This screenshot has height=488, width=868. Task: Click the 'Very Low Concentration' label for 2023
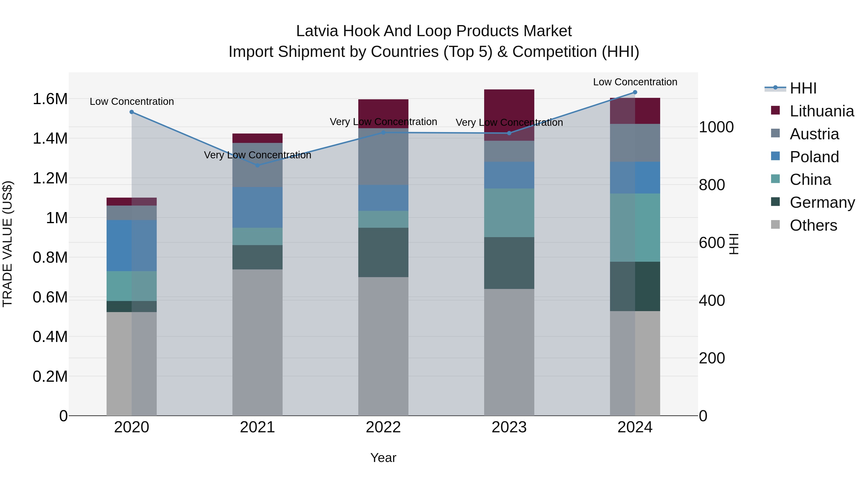509,122
